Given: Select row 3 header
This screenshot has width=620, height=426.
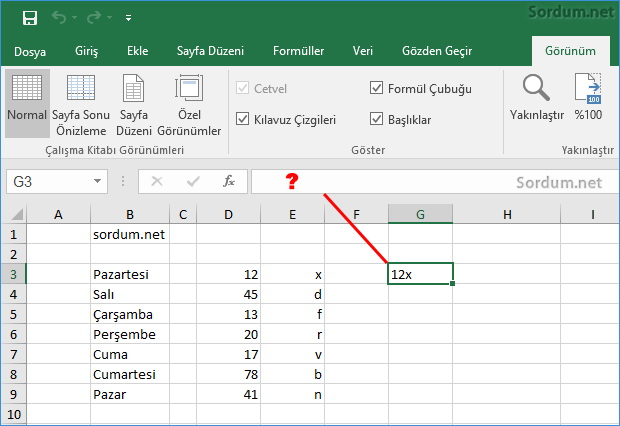Looking at the screenshot, I should click(13, 274).
